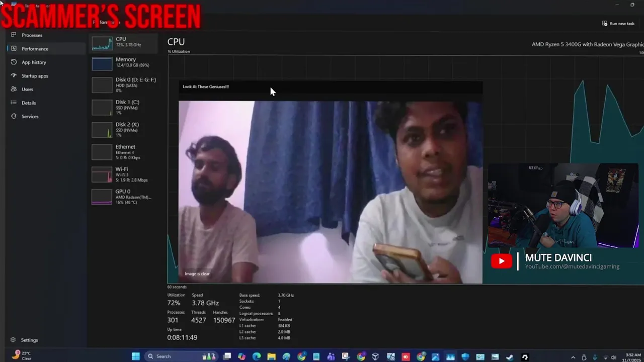Click the up time 0:08:11:49 value

182,337
